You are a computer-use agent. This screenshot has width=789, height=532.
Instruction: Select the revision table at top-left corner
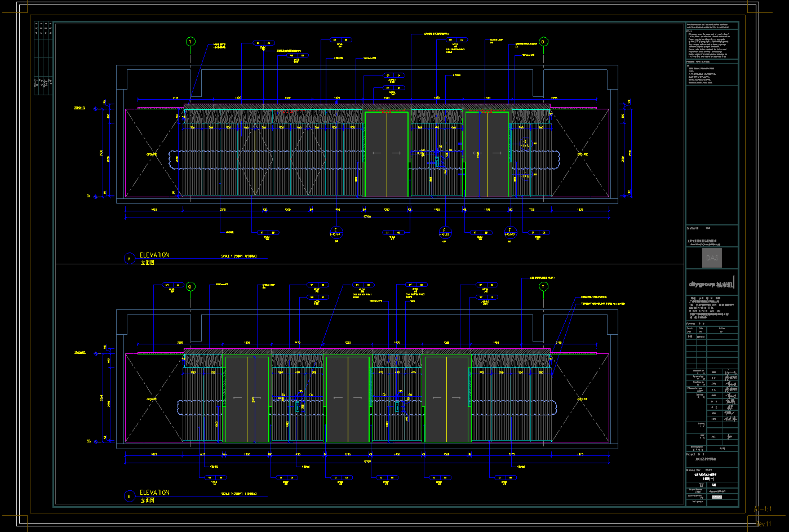(x=43, y=58)
